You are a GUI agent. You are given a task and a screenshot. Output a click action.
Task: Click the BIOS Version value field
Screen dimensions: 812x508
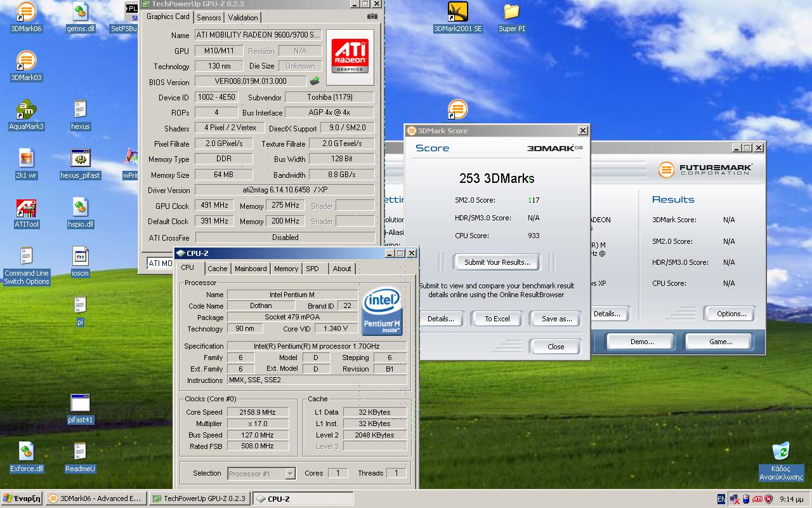(x=251, y=81)
